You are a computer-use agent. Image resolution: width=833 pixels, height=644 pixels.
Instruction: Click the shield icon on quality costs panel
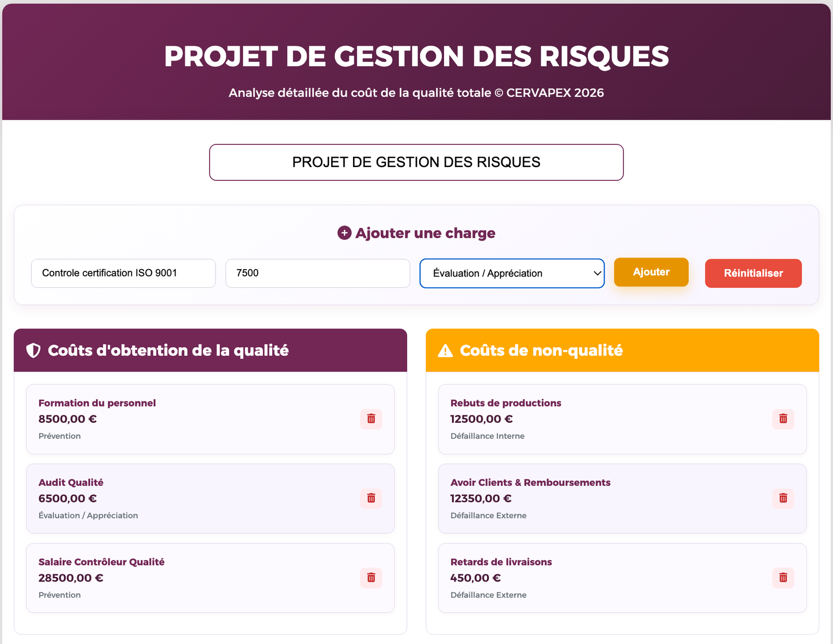coord(33,350)
